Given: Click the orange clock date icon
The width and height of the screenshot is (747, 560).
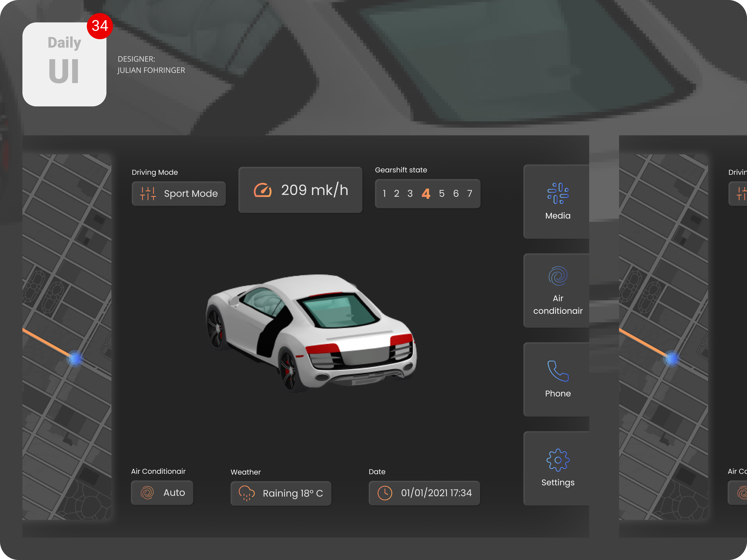Looking at the screenshot, I should point(385,493).
